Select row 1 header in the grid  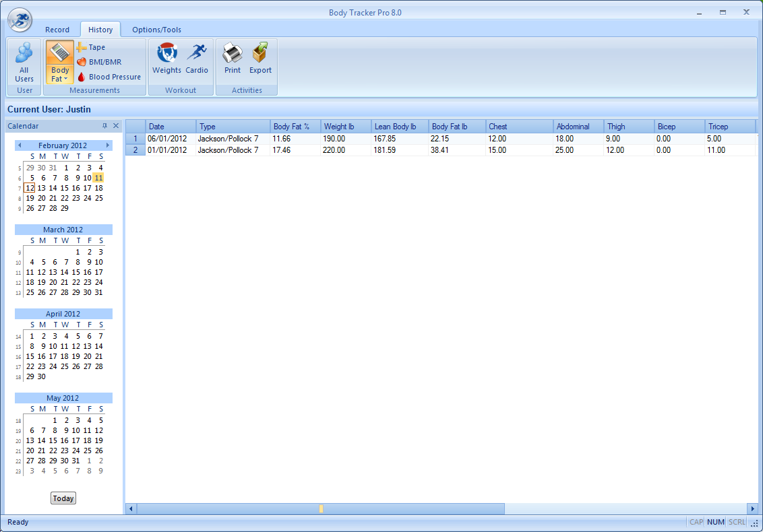(x=135, y=139)
